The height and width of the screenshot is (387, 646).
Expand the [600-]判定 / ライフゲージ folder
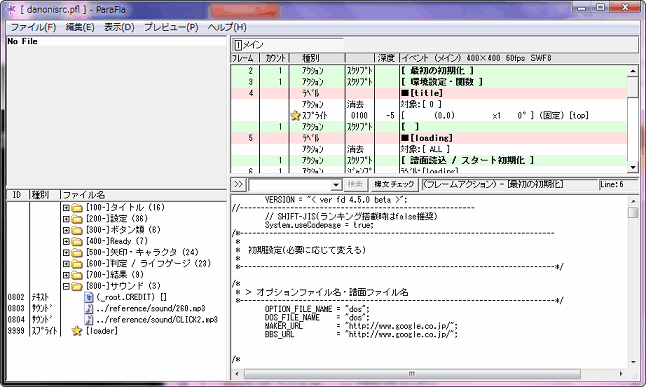tap(66, 264)
